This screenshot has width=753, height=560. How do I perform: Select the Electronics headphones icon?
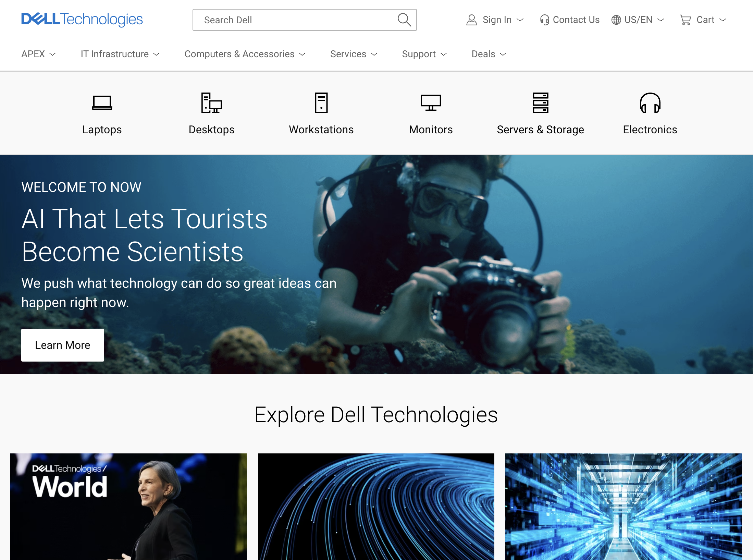tap(650, 103)
